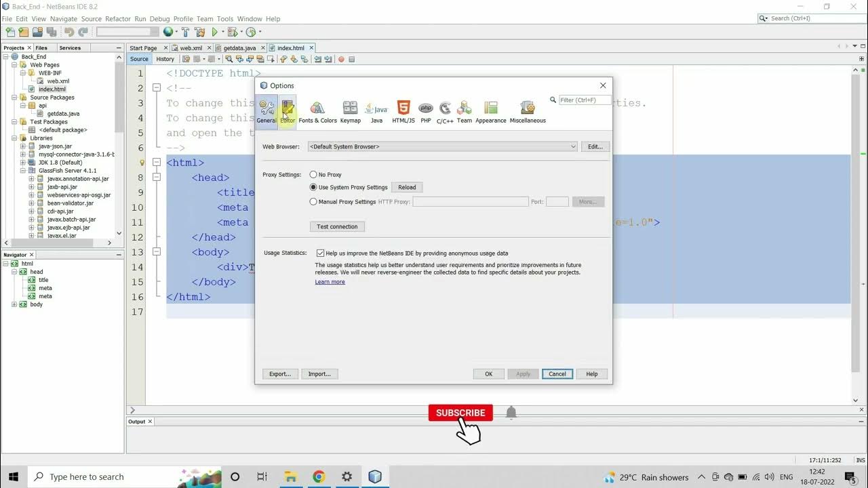Click Cancel in the Options dialog
The width and height of the screenshot is (868, 488).
click(x=557, y=373)
